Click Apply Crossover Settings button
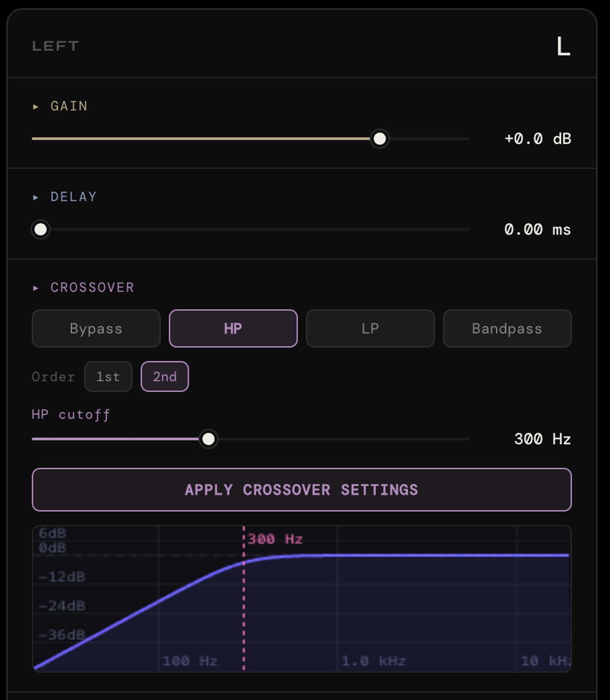Viewport: 610px width, 700px height. (x=302, y=490)
